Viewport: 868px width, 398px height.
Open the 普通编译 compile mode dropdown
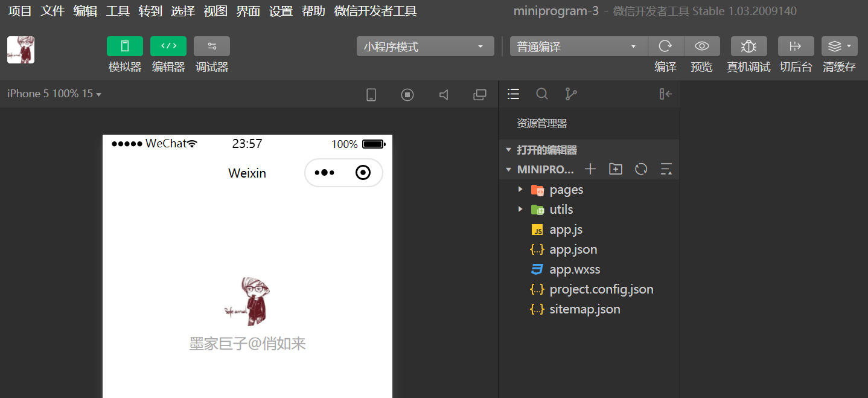point(579,47)
